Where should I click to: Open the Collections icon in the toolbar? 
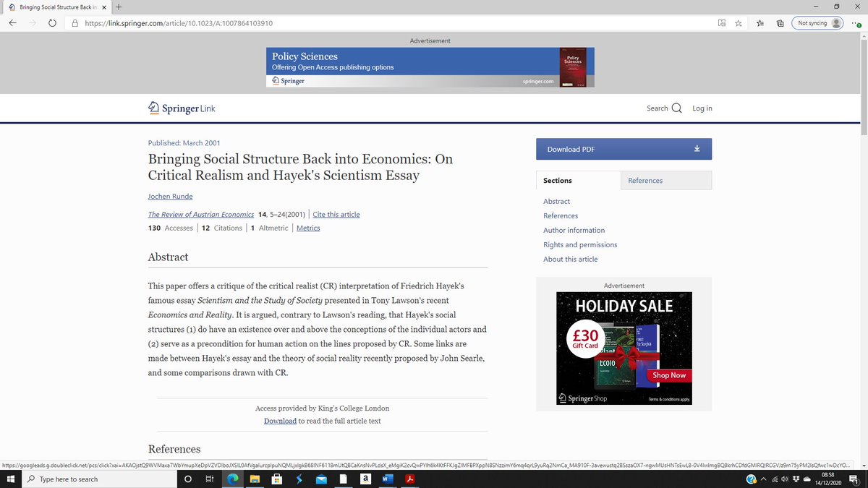[x=779, y=22]
